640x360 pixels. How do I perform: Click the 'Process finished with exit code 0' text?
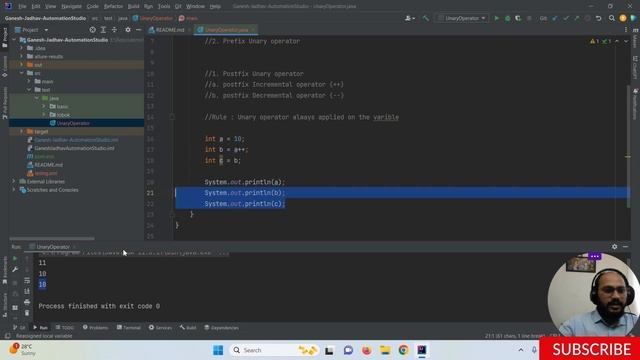99,306
